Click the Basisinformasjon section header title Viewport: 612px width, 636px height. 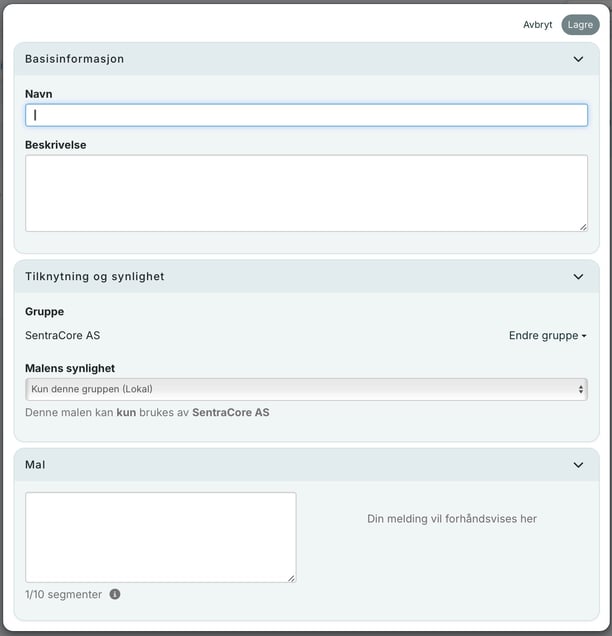click(x=75, y=59)
